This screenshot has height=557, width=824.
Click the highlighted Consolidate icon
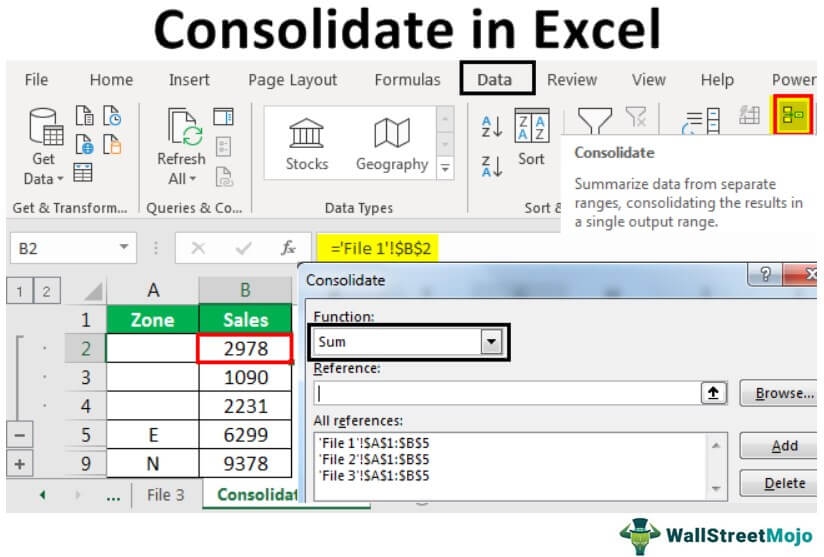(792, 115)
